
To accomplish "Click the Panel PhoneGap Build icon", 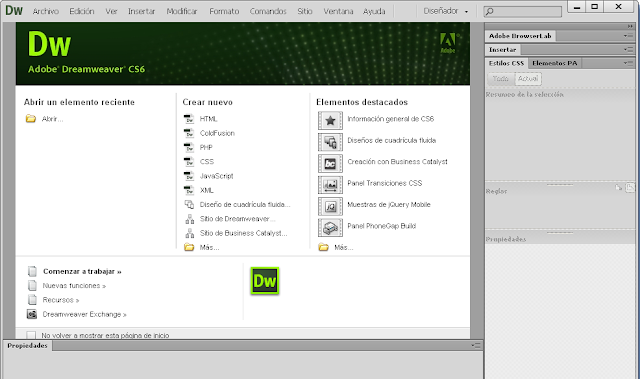I will click(x=330, y=228).
